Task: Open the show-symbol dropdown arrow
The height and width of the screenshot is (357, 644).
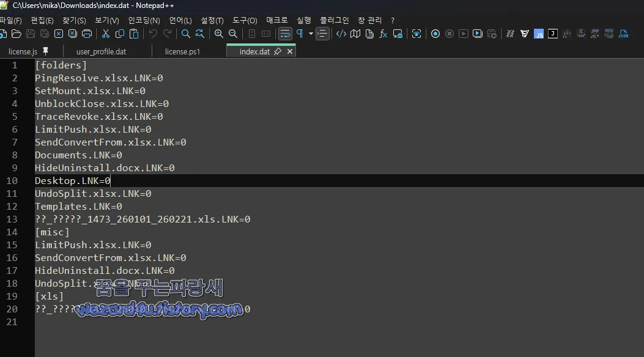Action: [311, 34]
